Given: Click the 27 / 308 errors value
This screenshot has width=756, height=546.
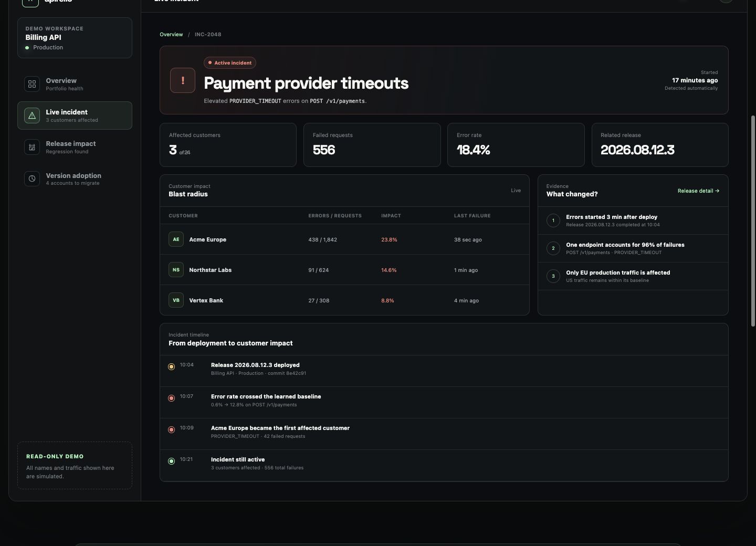Looking at the screenshot, I should click(x=319, y=301).
